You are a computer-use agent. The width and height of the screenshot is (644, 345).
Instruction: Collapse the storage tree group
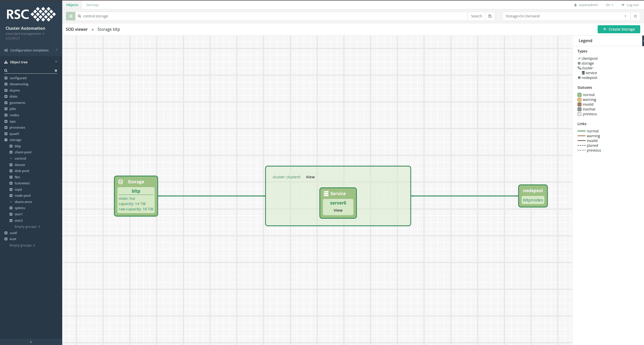pyautogui.click(x=6, y=140)
